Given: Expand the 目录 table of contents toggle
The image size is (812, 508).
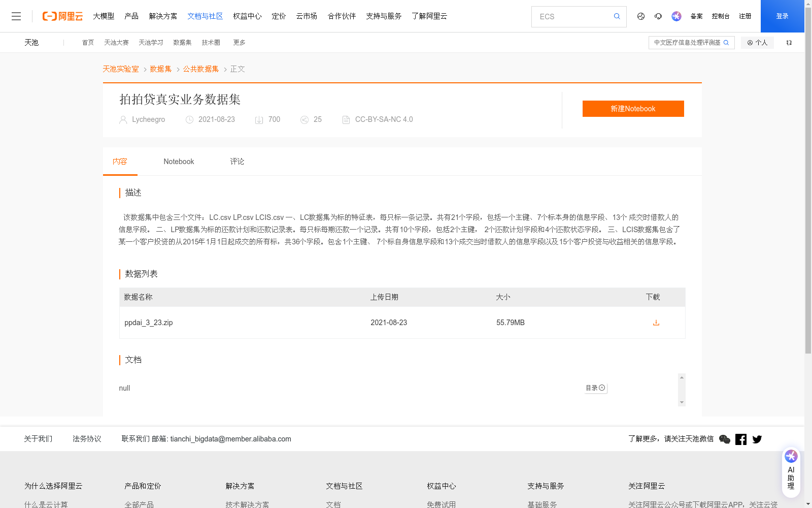Looking at the screenshot, I should pyautogui.click(x=595, y=388).
